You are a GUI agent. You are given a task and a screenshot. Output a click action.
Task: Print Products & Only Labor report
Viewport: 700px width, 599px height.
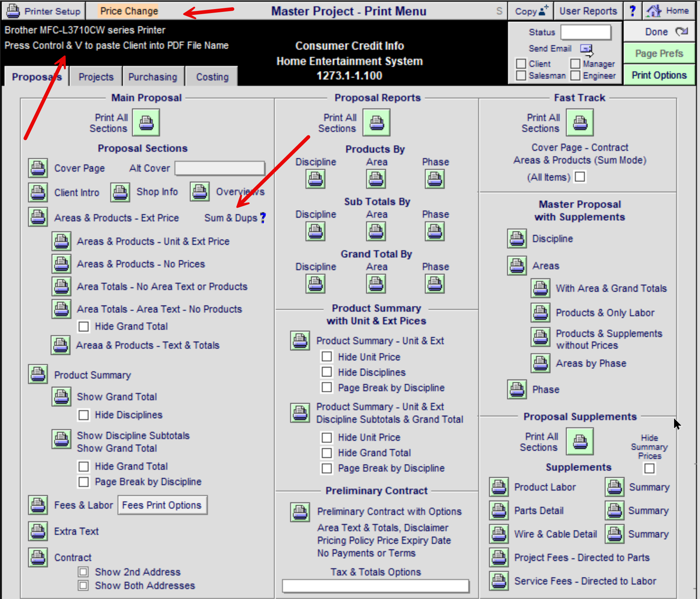[541, 312]
